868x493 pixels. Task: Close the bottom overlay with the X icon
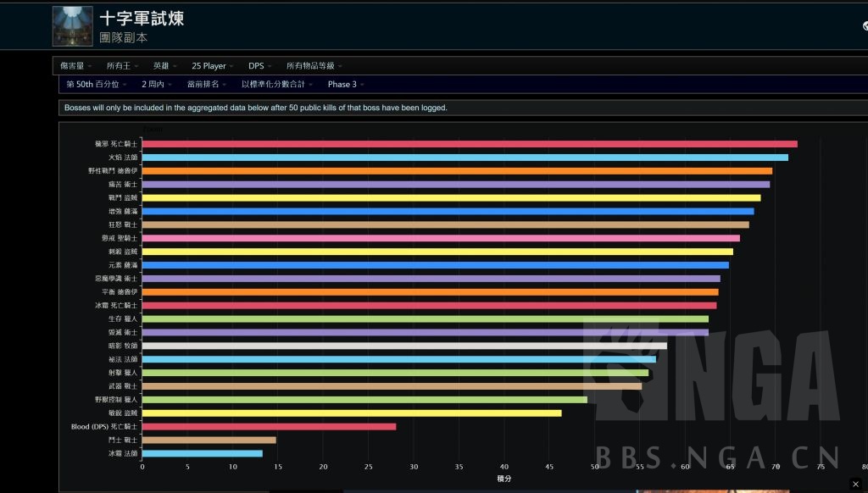855,484
